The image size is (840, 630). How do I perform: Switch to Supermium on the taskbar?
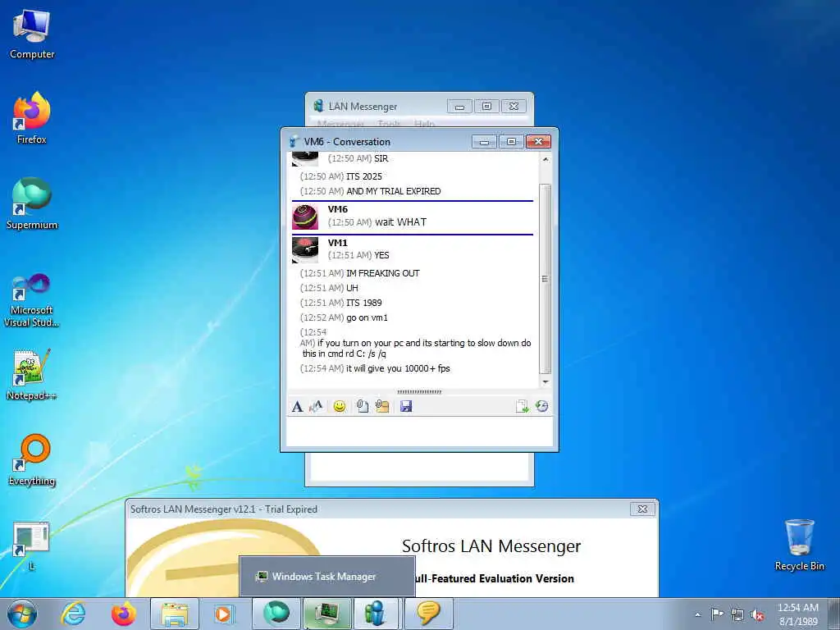(276, 614)
